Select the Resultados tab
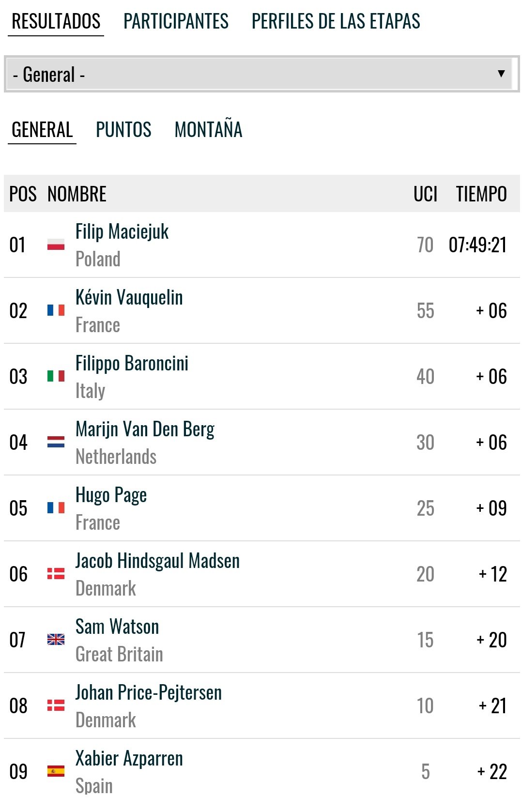Image resolution: width=522 pixels, height=812 pixels. [56, 22]
